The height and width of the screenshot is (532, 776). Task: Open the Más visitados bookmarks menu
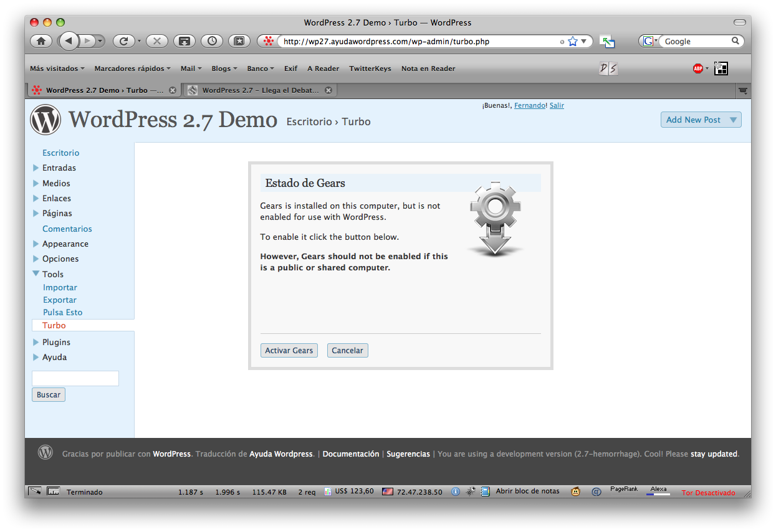pyautogui.click(x=57, y=69)
